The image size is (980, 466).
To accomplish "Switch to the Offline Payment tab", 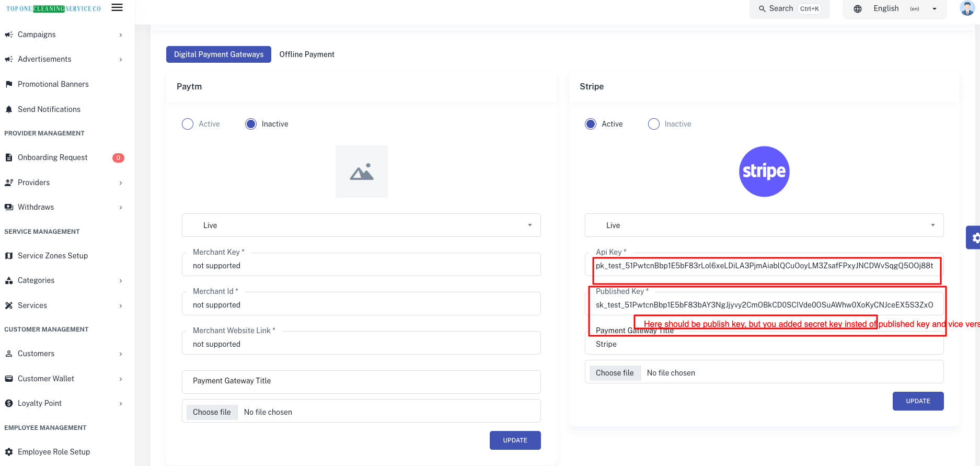I will click(x=307, y=54).
